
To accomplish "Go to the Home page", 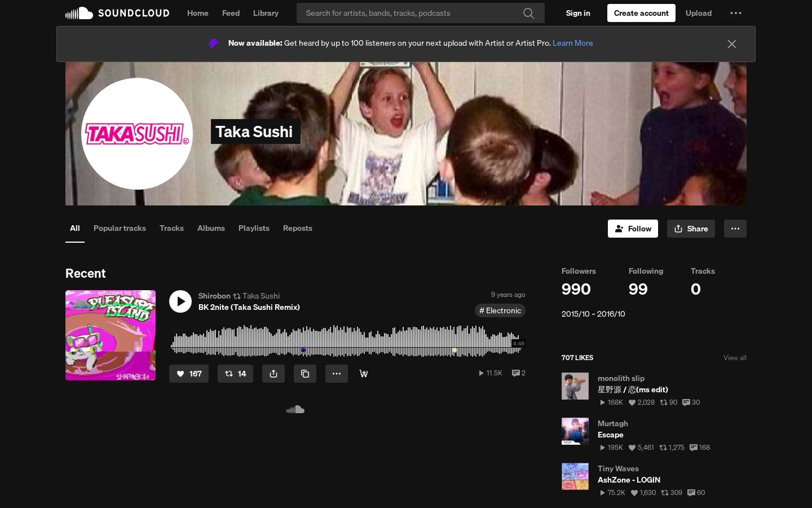I will point(198,13).
